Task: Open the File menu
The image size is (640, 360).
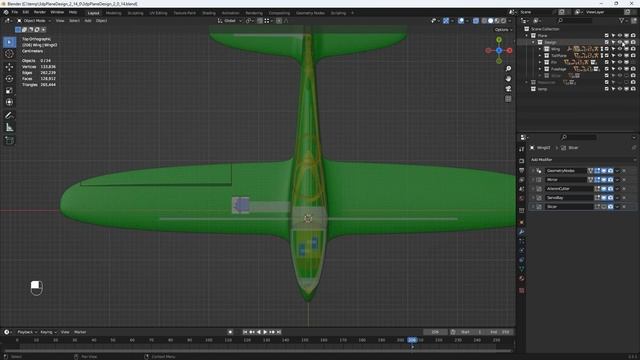Action: tap(15, 12)
